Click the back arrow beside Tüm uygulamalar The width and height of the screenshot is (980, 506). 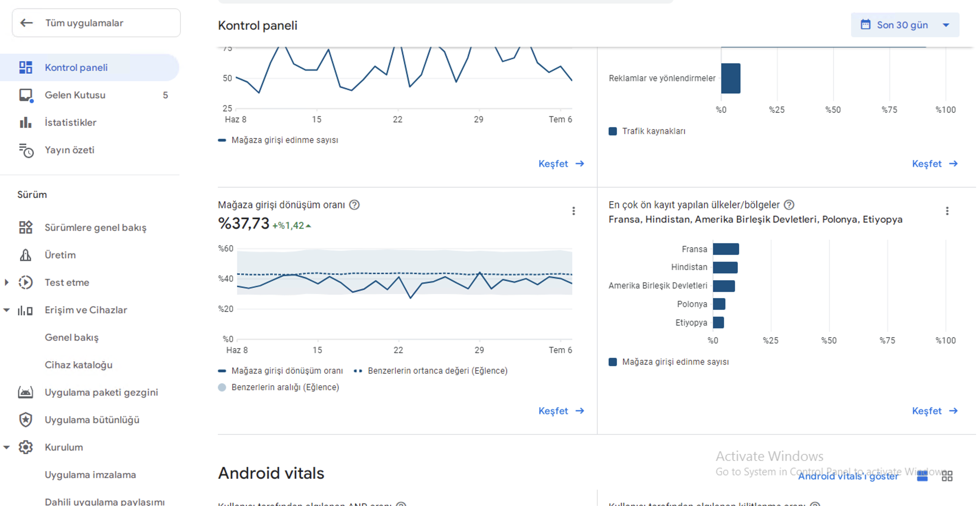tap(26, 23)
